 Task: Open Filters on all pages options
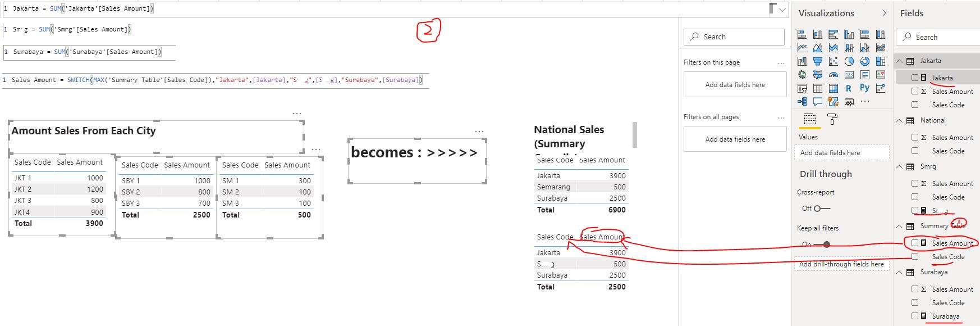[781, 117]
